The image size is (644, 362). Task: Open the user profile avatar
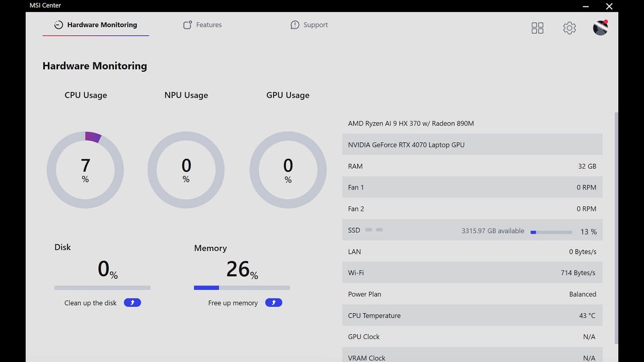[601, 28]
